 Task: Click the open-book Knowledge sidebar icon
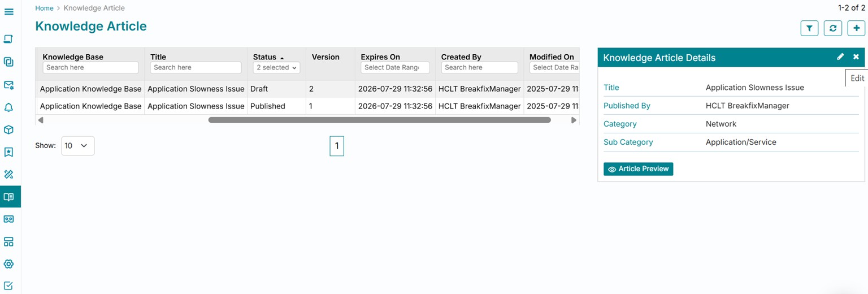[8, 197]
